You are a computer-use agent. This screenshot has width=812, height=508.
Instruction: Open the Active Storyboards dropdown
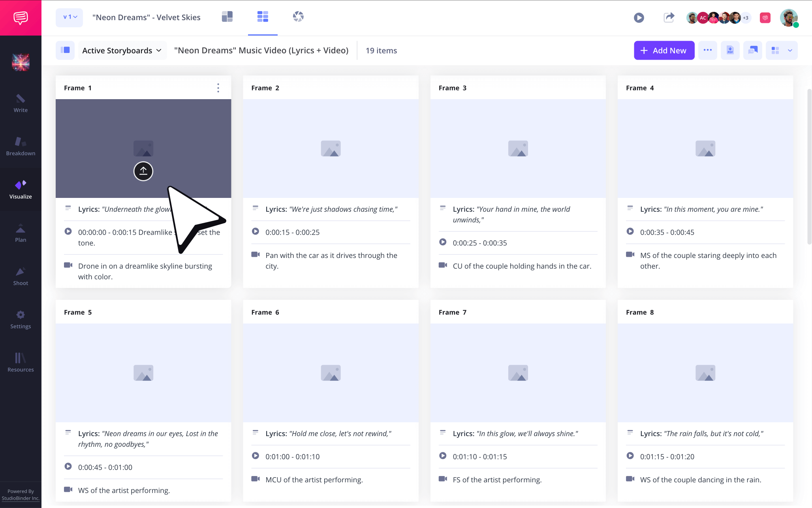coord(122,50)
